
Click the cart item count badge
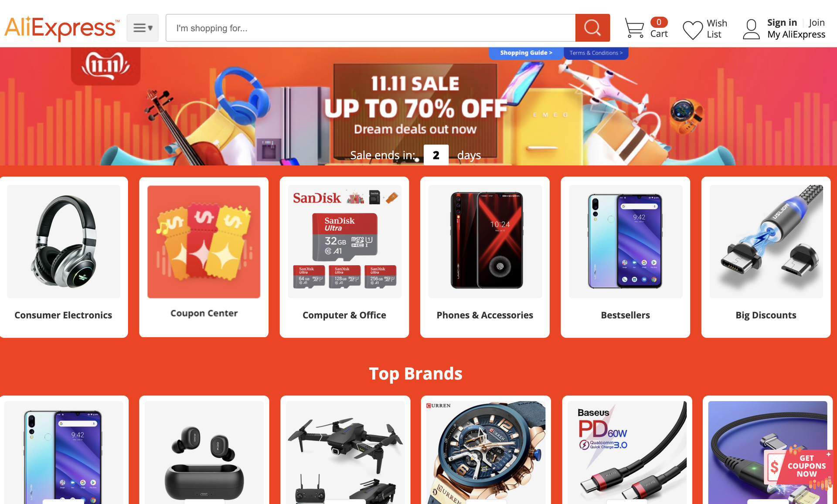tap(659, 22)
